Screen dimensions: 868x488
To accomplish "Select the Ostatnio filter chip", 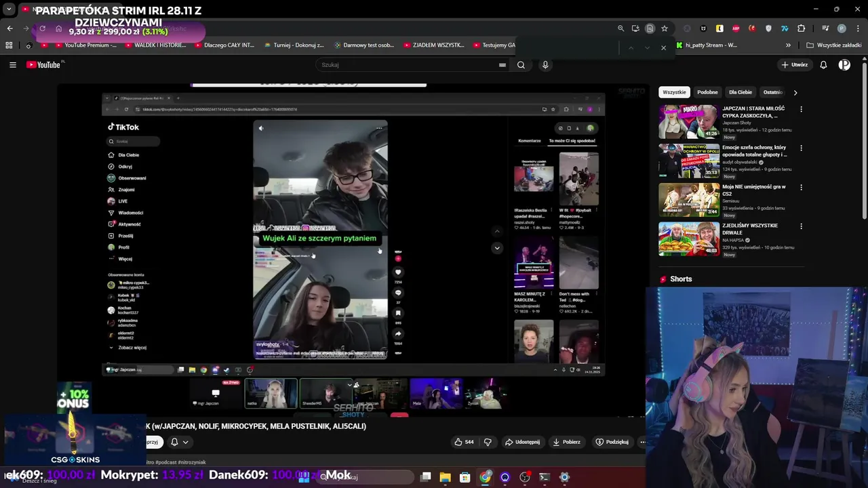I will coord(772,92).
